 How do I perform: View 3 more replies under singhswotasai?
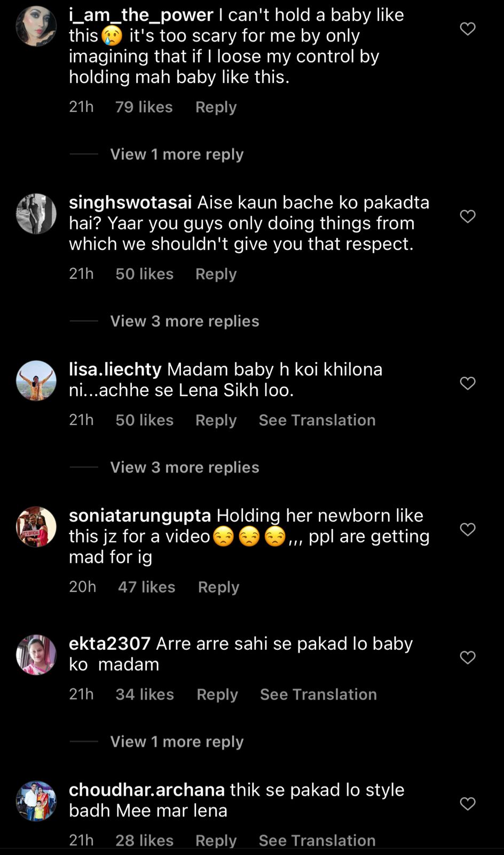coord(185,321)
